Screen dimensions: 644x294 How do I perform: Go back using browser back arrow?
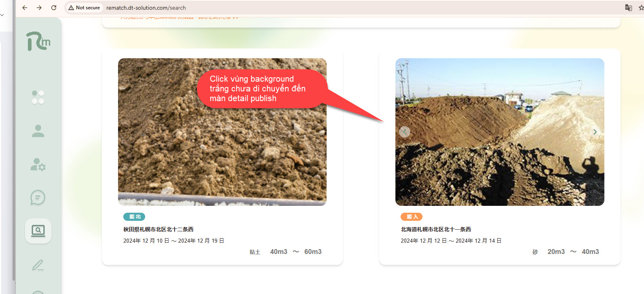coord(25,8)
